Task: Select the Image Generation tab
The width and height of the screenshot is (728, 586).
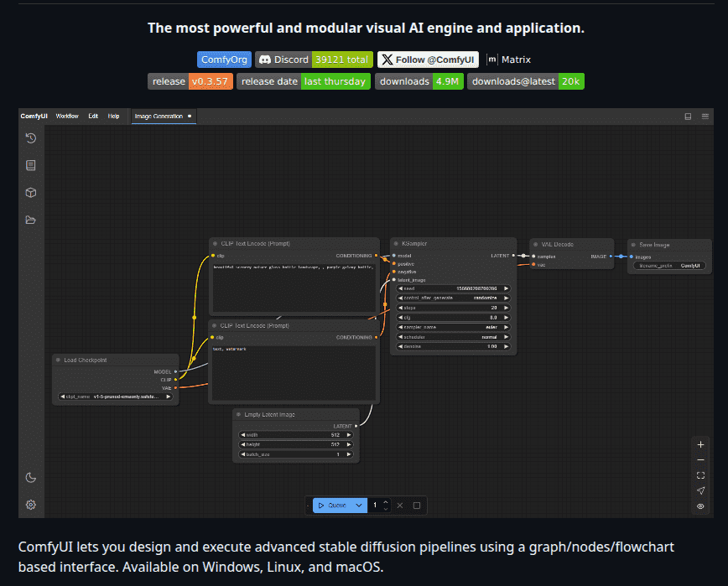Action: point(159,116)
